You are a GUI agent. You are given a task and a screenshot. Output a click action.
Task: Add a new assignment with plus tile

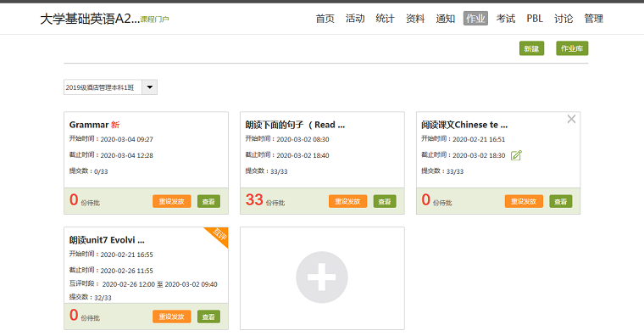(322, 277)
